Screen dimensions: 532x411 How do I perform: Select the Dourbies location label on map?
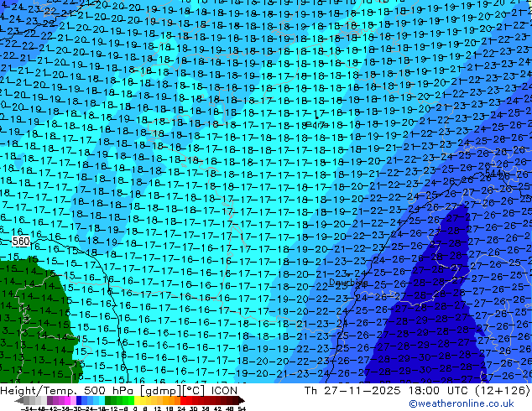coord(348,282)
